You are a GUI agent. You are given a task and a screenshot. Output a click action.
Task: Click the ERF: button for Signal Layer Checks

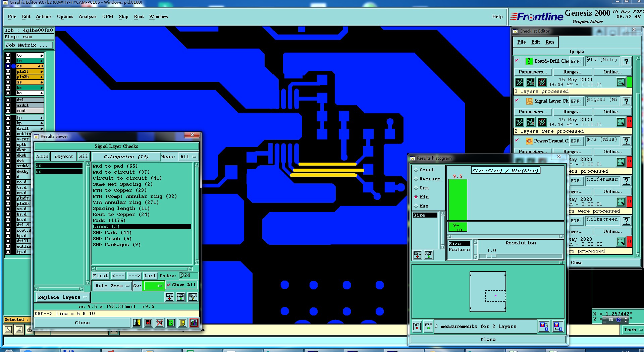click(576, 101)
